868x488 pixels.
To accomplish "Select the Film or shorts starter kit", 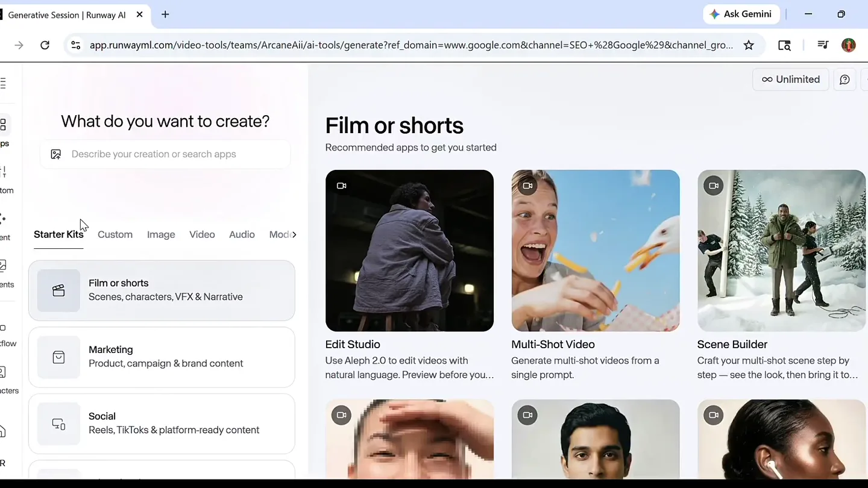I will pyautogui.click(x=162, y=290).
